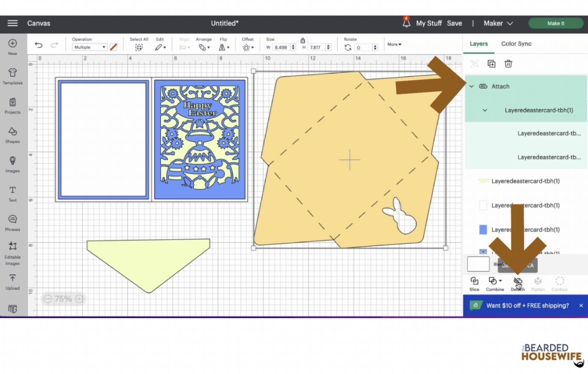This screenshot has height=374, width=588.
Task: Switch to the Color Sync tab
Action: (x=516, y=44)
